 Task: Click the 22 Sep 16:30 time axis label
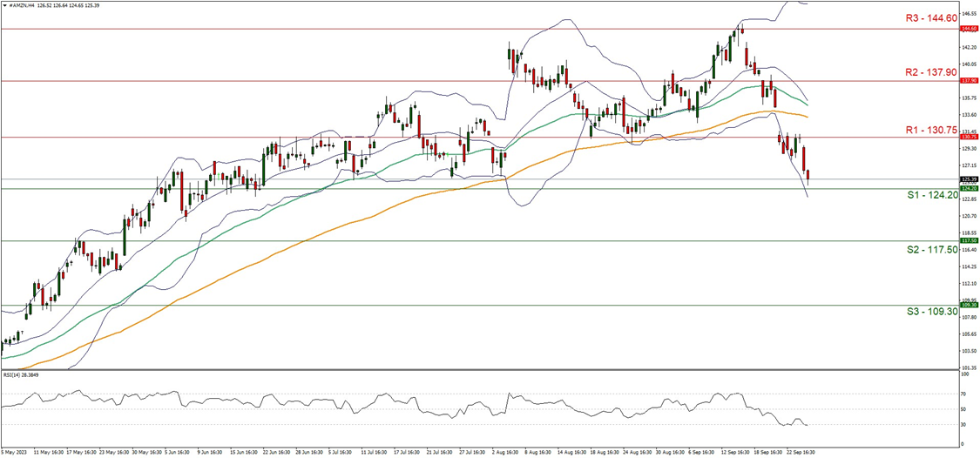coord(800,453)
